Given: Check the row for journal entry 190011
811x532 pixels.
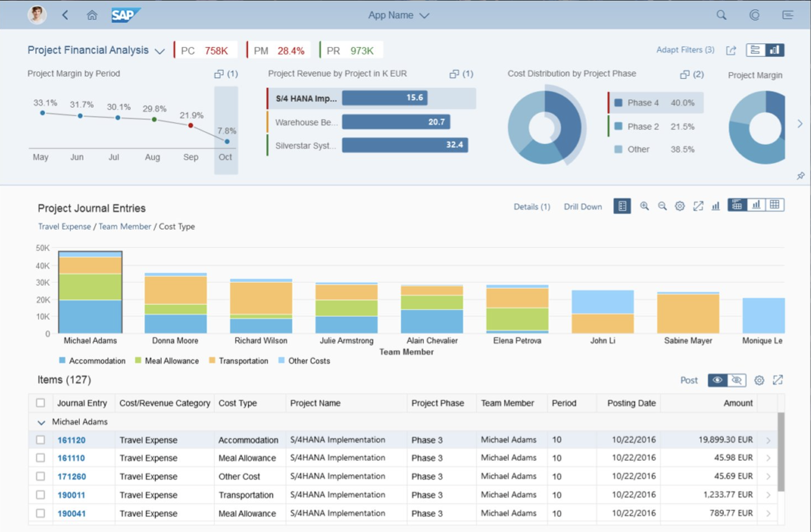Looking at the screenshot, I should pyautogui.click(x=41, y=495).
